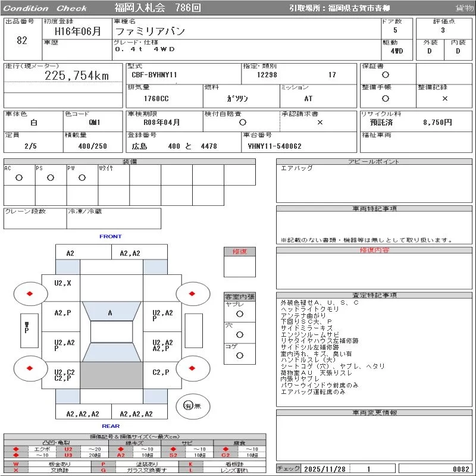Click the wheel icon beside the U2,X panel
Image resolution: width=476 pixels, height=476 pixels.
[x=30, y=293]
